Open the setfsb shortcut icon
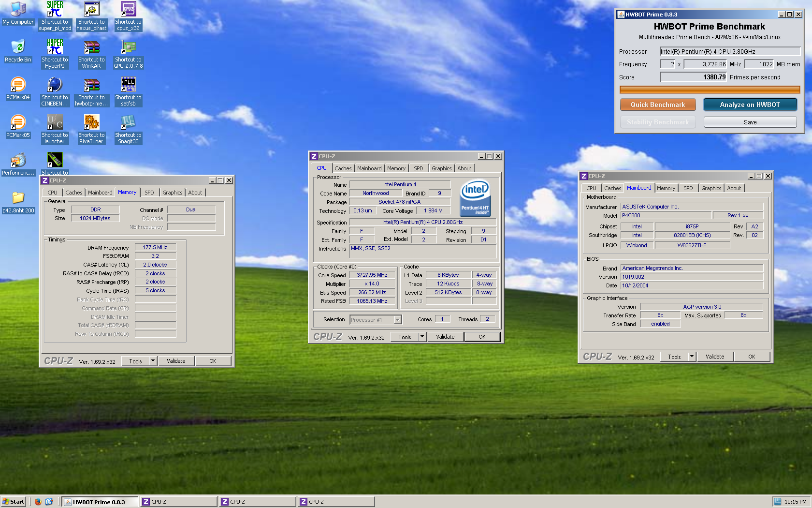This screenshot has height=508, width=812. pos(128,91)
